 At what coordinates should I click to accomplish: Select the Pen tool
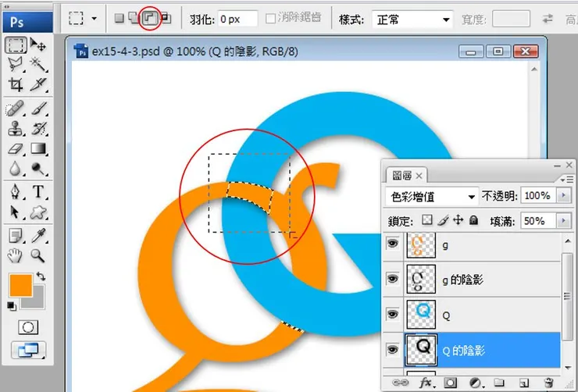tap(16, 192)
